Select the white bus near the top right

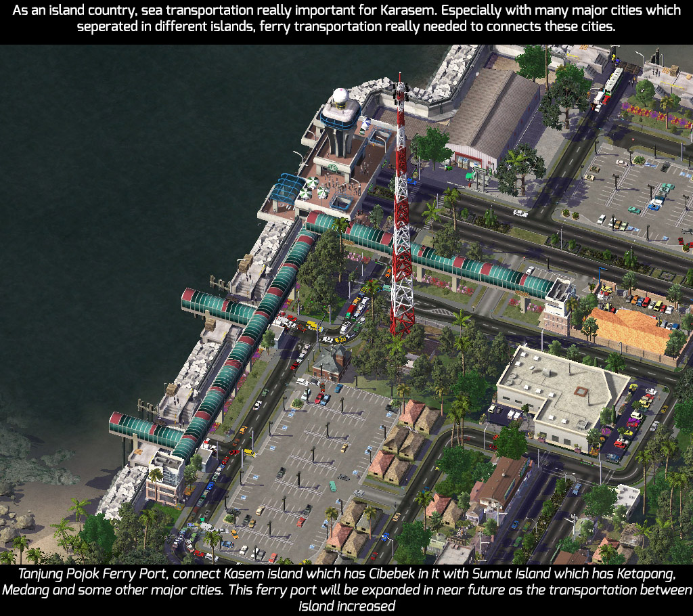pos(613,81)
